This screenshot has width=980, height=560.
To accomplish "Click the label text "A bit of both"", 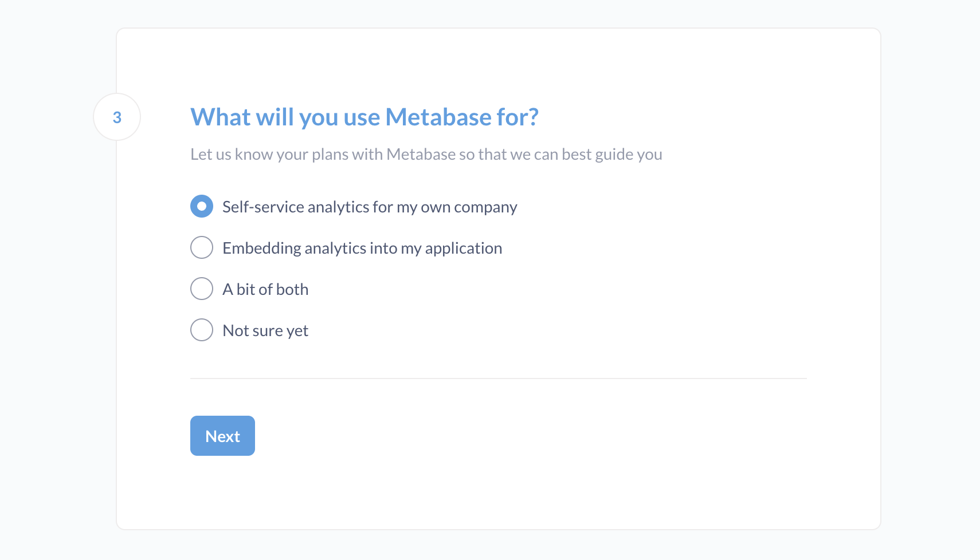I will 265,289.
